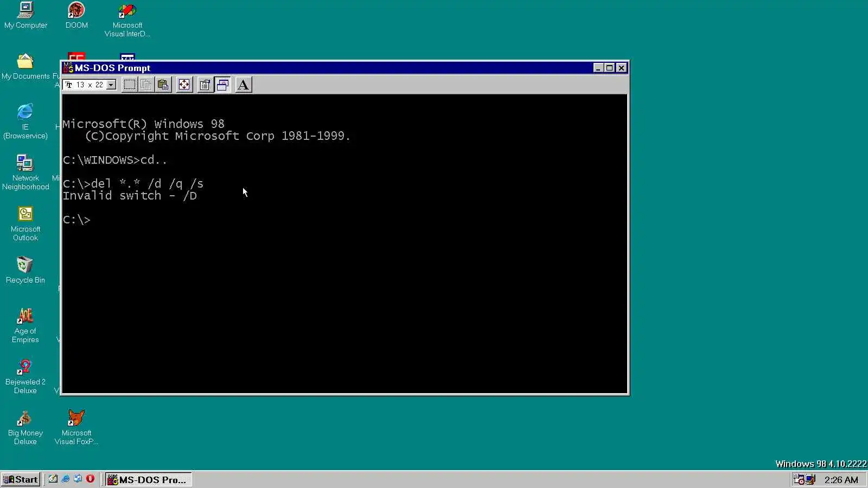Click the MS-DOS Prompt title bar text
Screen dimensions: 868x488
(112, 68)
